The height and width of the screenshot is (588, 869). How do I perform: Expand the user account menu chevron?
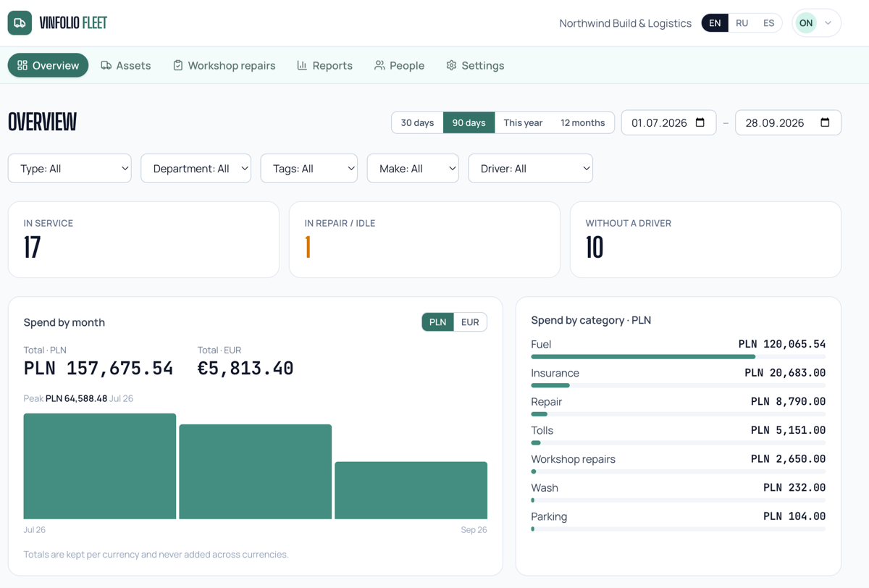coord(828,23)
